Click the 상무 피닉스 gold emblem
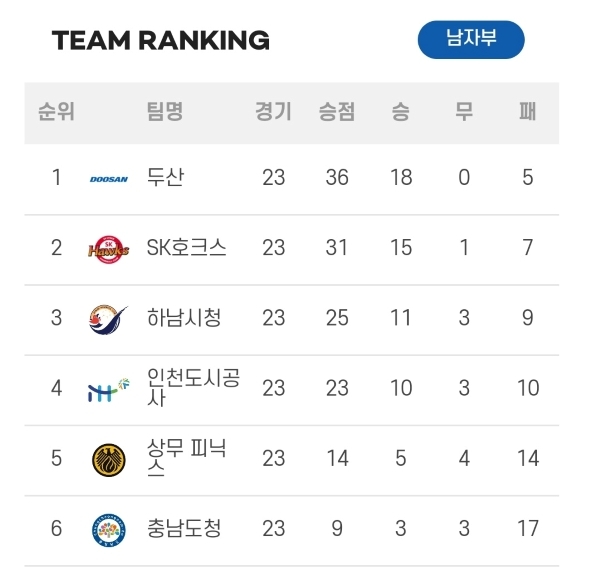 pyautogui.click(x=109, y=460)
